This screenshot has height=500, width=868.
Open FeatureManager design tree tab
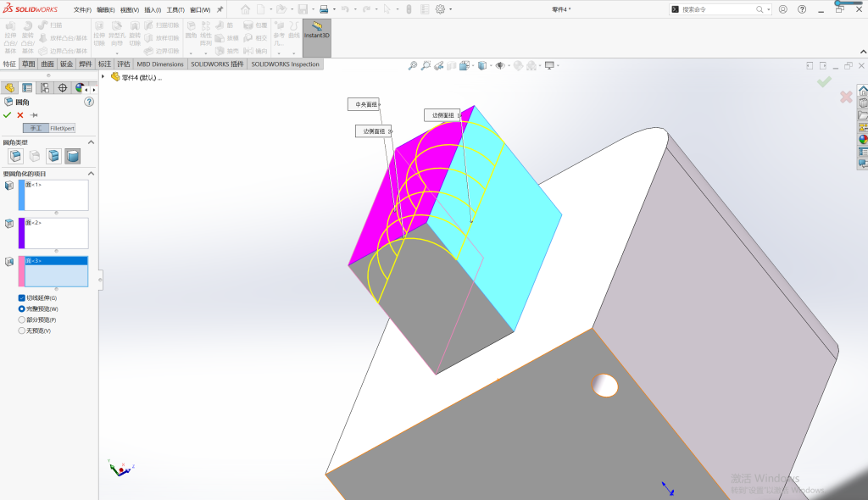coord(9,88)
